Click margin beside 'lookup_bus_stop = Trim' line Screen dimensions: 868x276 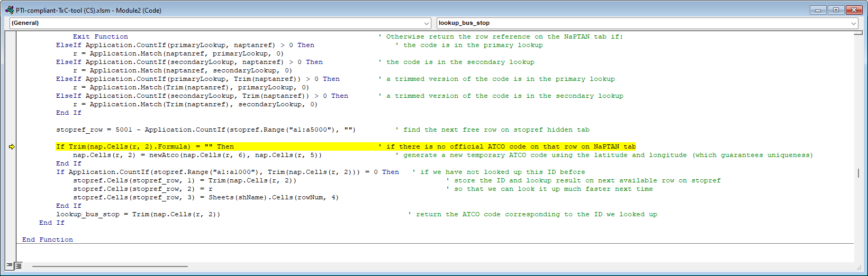pos(11,215)
